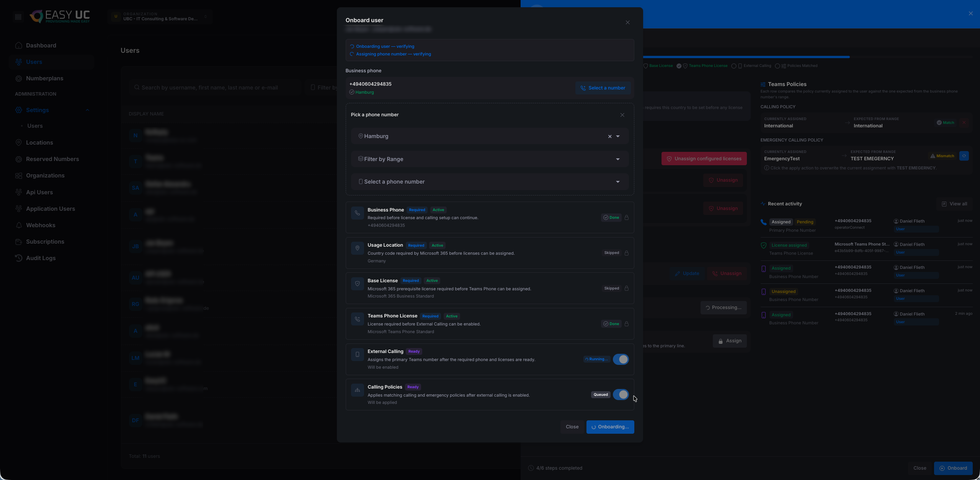The image size is (980, 480).
Task: Close the blue-header side panel with the X
Action: tap(970, 13)
